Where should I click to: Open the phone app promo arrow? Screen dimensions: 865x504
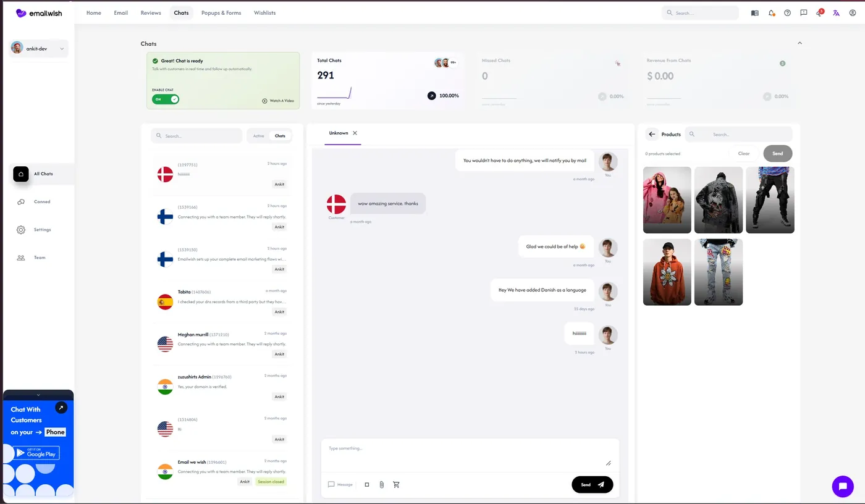(x=61, y=408)
